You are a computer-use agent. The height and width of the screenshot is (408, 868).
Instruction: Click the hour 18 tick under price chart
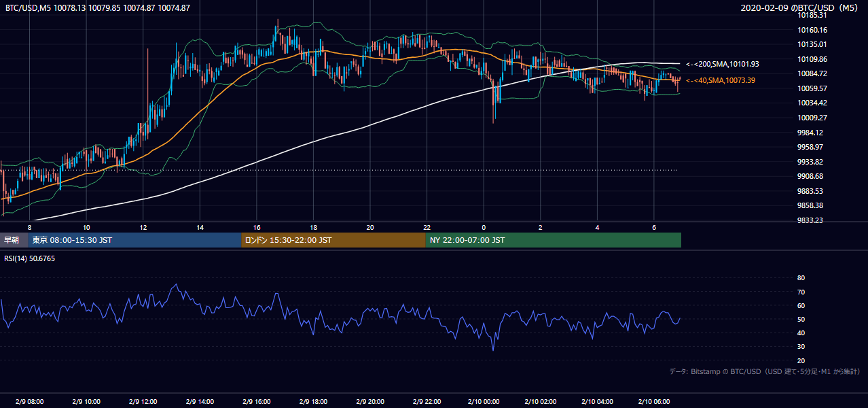(313, 227)
